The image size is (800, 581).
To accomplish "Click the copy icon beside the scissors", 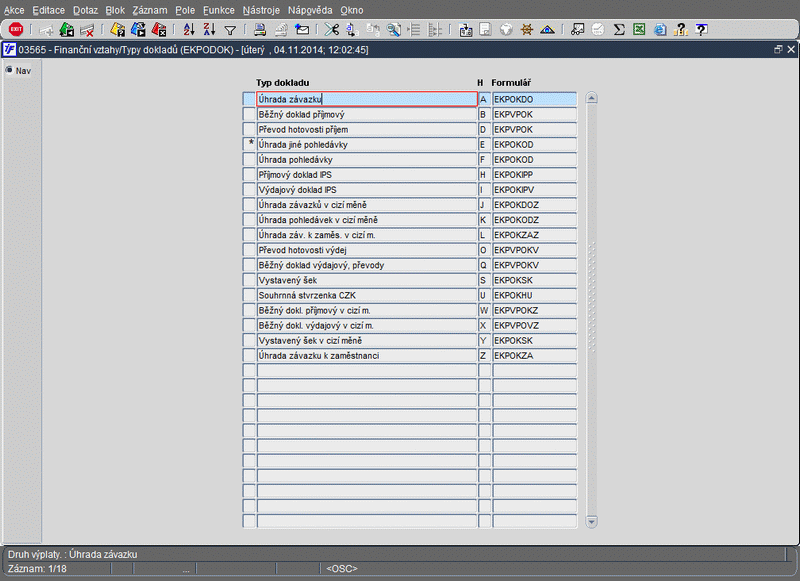I will 352,30.
